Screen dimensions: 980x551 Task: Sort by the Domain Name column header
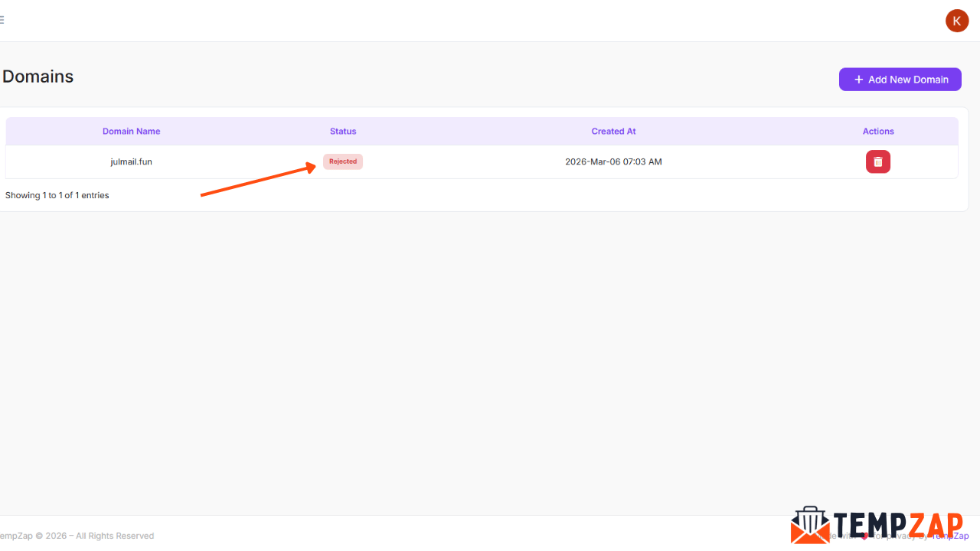(x=131, y=131)
